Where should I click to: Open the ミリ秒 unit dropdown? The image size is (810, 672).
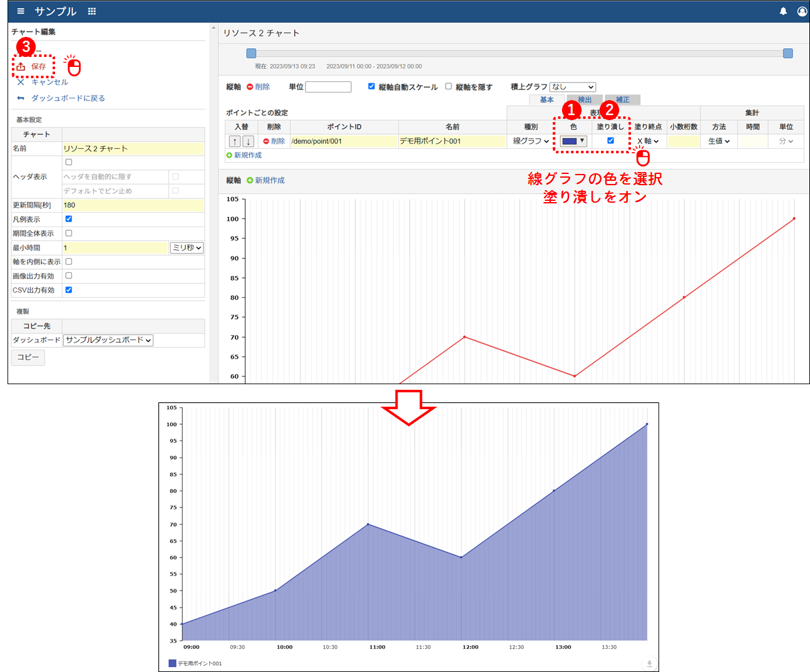click(187, 248)
